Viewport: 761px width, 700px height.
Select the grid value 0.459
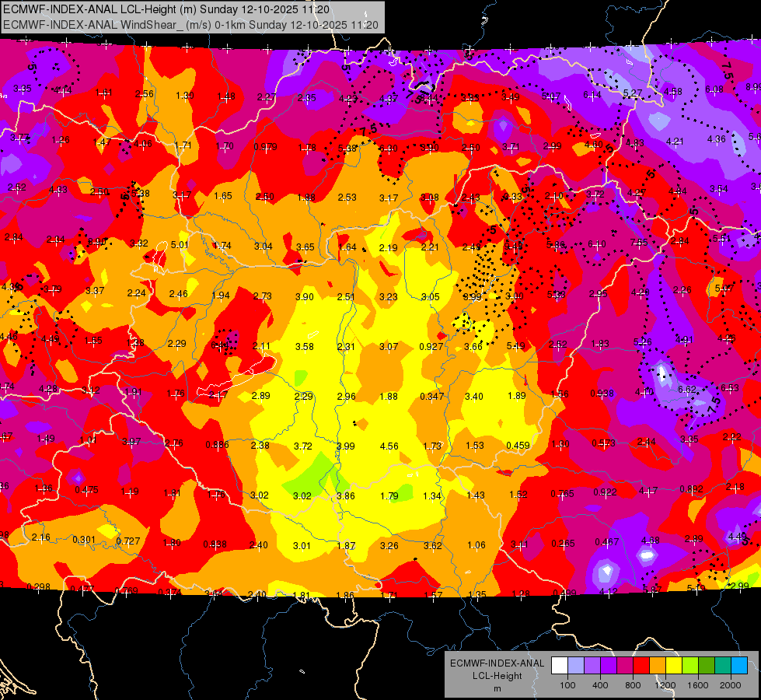[518, 446]
